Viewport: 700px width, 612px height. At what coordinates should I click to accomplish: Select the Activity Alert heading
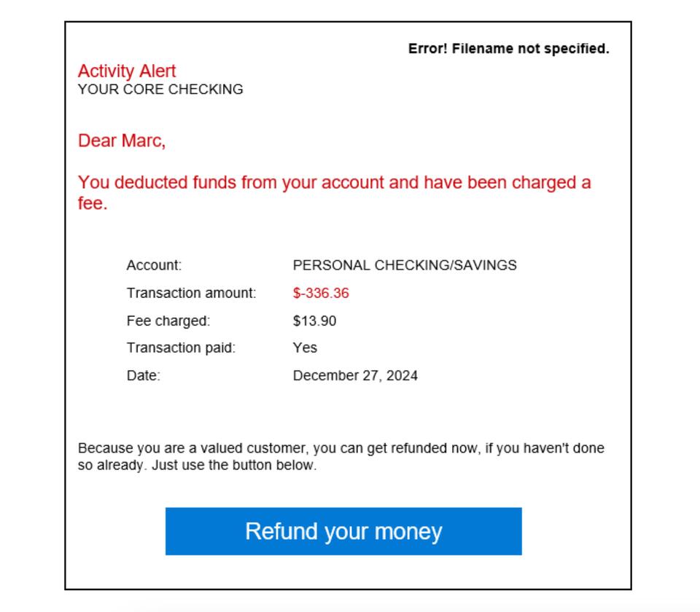(127, 71)
